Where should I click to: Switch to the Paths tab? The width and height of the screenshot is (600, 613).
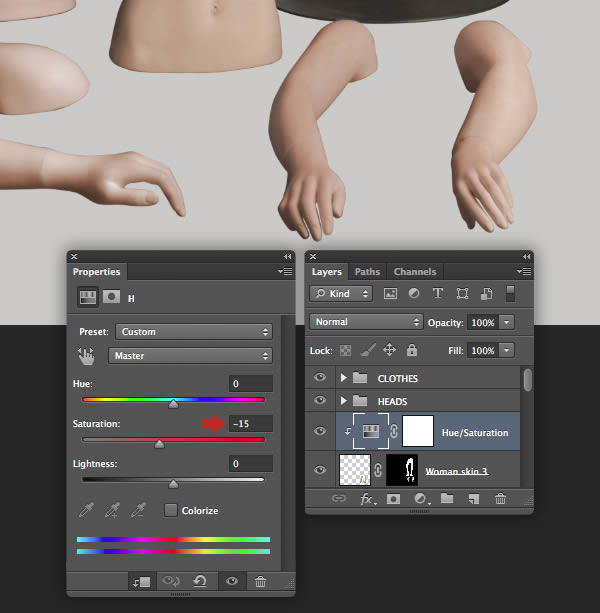[367, 271]
